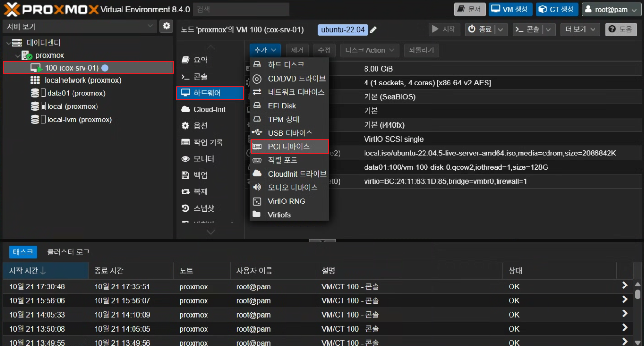Open the 추가 add dropdown button

click(265, 50)
